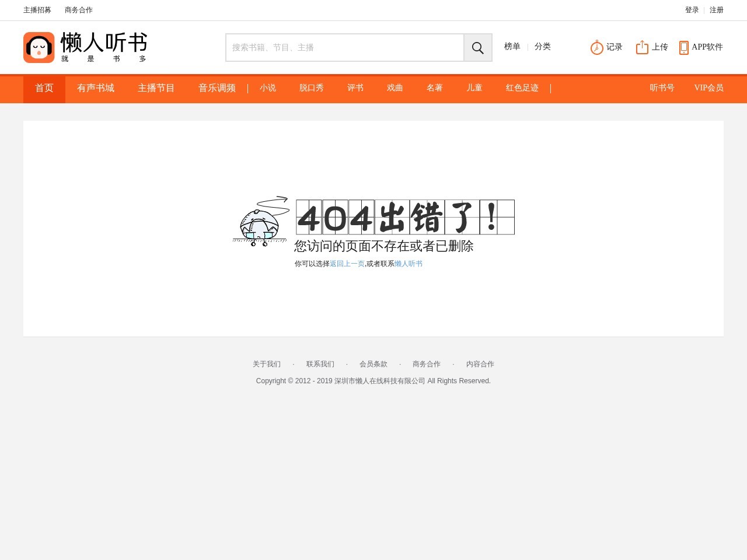747x560 pixels.
Task: Click 注册 to register
Action: pyautogui.click(x=717, y=10)
